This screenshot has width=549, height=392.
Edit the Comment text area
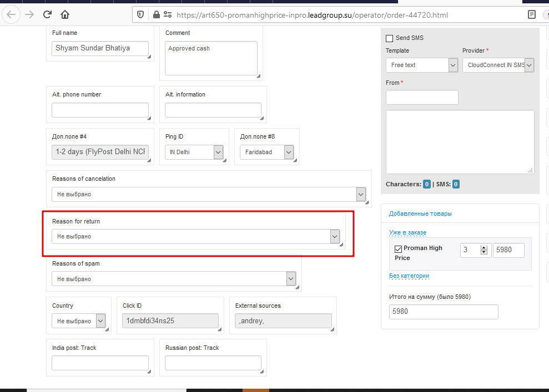point(211,58)
